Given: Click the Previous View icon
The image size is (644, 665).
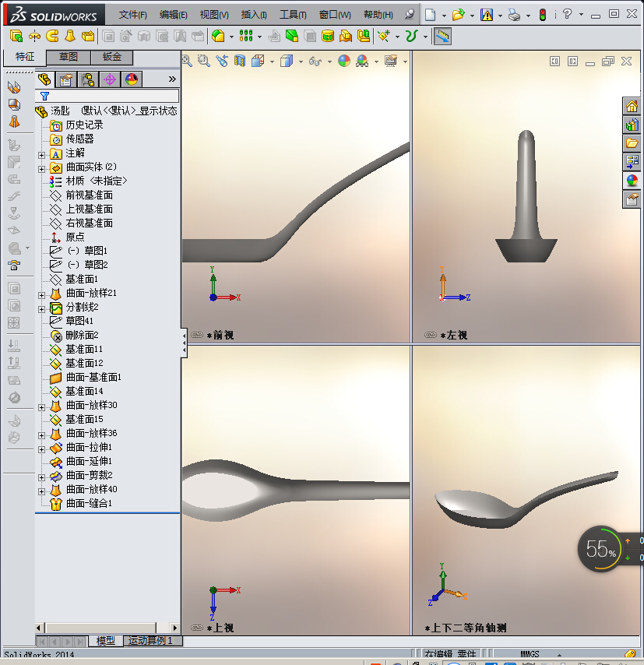Looking at the screenshot, I should pos(222,61).
